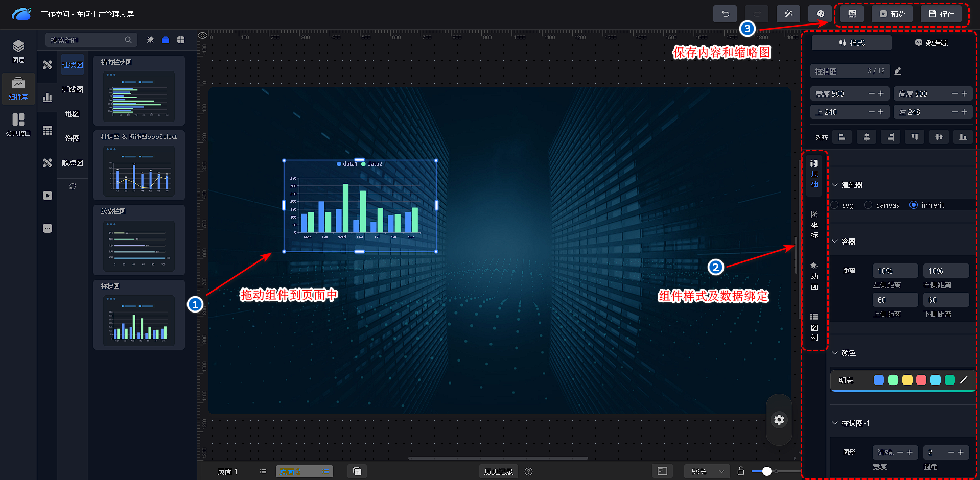Click the undo arrow icon
Screen dimensions: 980x480
point(725,14)
